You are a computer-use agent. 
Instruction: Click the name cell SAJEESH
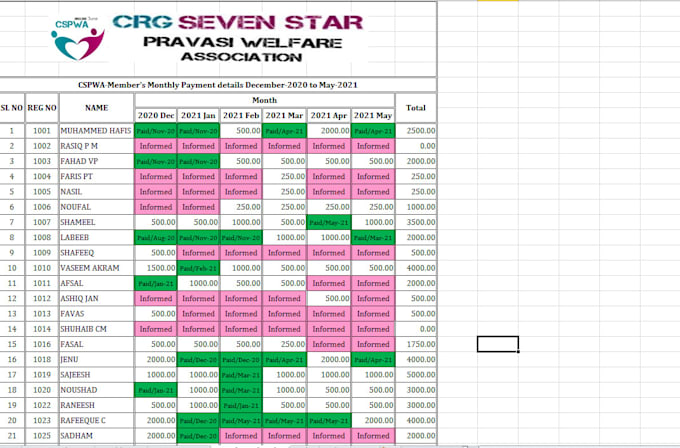pyautogui.click(x=96, y=375)
